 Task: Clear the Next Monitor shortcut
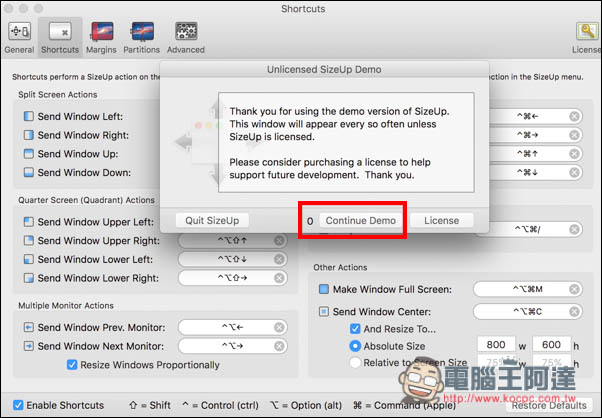[279, 346]
